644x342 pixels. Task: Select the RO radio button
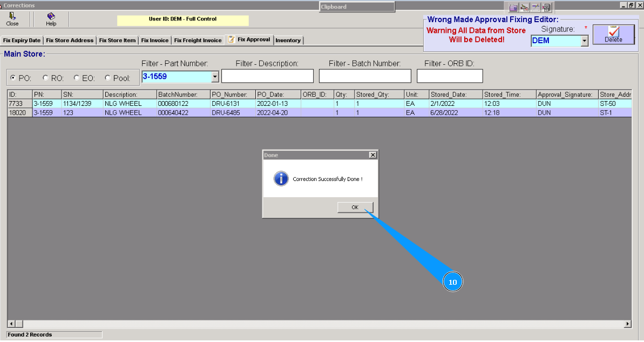coord(45,78)
